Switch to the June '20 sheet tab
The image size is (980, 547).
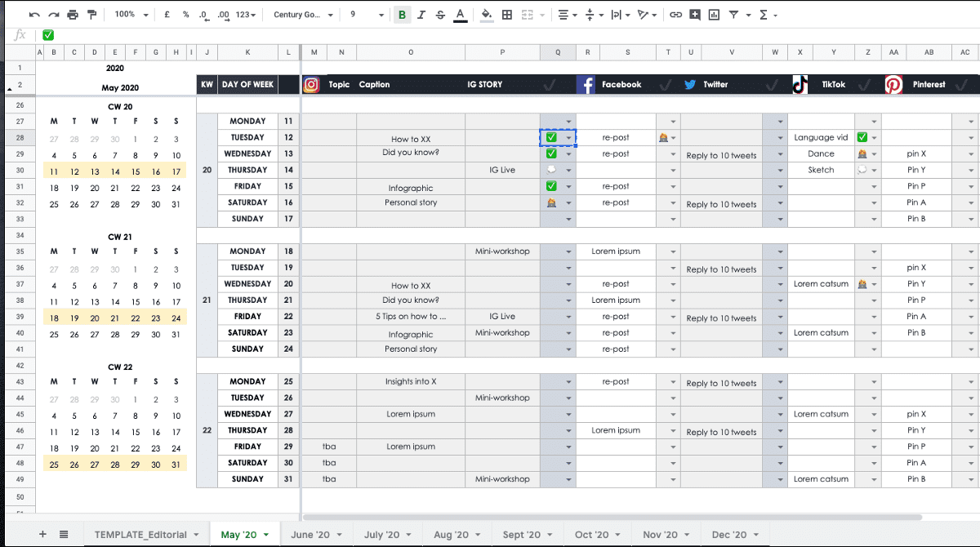point(310,535)
